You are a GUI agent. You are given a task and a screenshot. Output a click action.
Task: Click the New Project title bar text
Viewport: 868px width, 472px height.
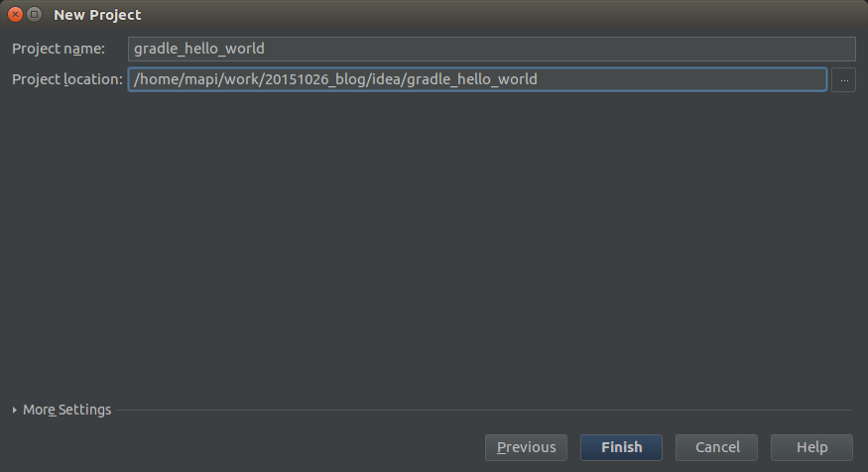[x=97, y=15]
